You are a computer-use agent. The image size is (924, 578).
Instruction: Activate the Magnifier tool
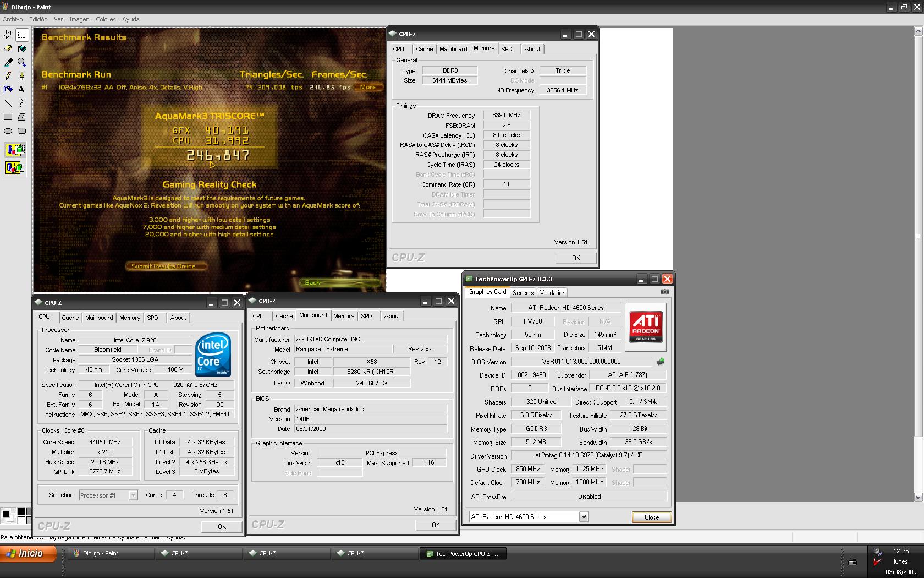click(x=22, y=62)
